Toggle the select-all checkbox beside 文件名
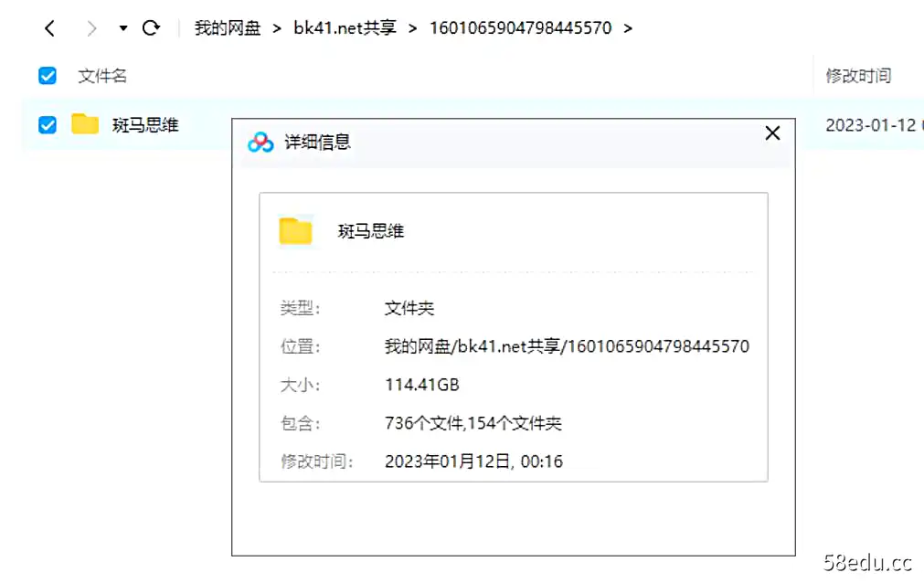Viewport: 924px width, 583px height. tap(48, 76)
